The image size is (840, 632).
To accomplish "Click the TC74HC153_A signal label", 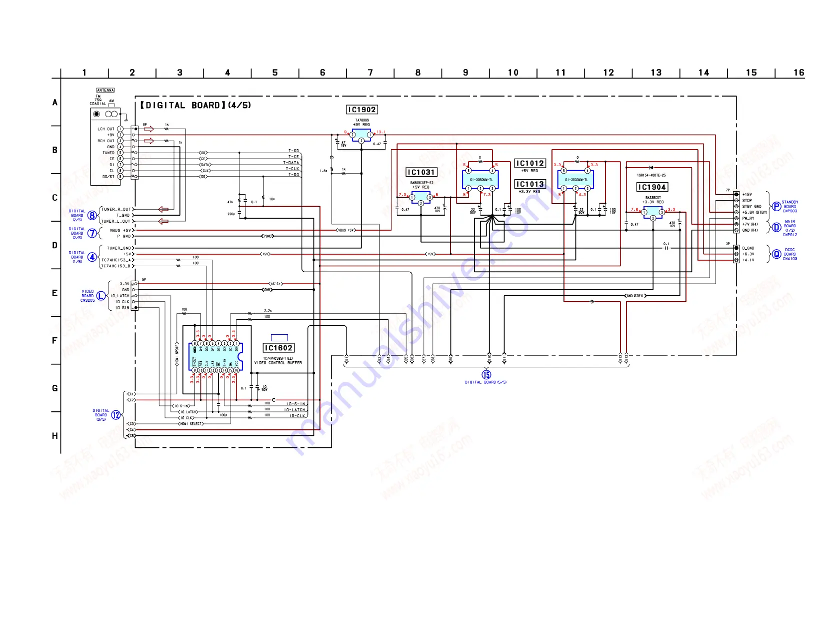I will pos(116,260).
